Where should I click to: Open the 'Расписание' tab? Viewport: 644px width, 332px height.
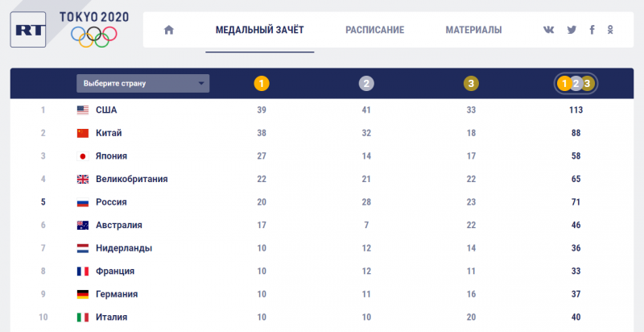[374, 30]
